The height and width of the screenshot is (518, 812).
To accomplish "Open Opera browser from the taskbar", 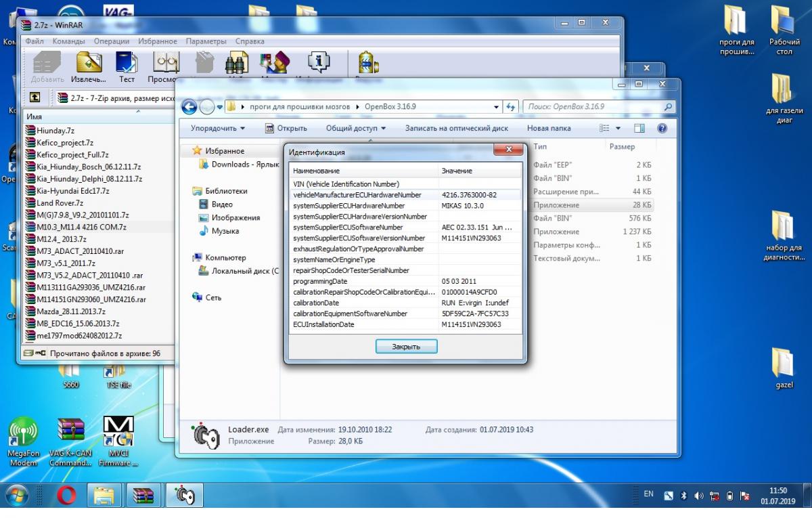I will click(x=66, y=496).
